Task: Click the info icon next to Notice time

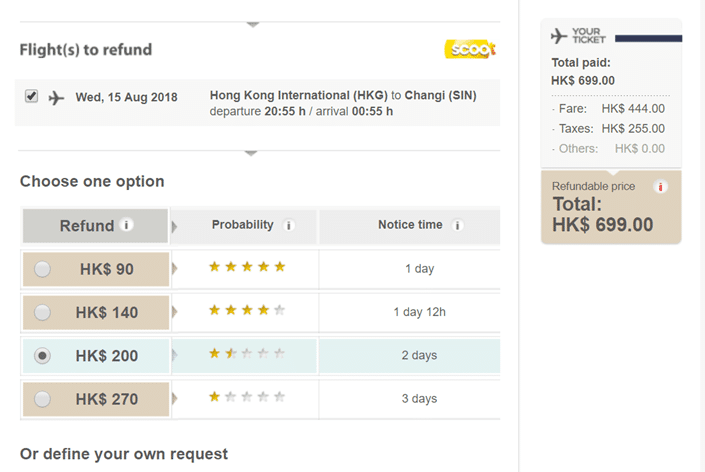Action: [457, 226]
